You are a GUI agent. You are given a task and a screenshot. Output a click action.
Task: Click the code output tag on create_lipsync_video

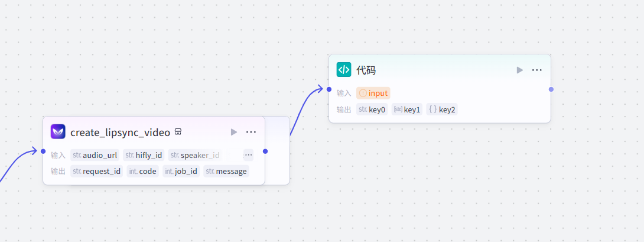[142, 171]
